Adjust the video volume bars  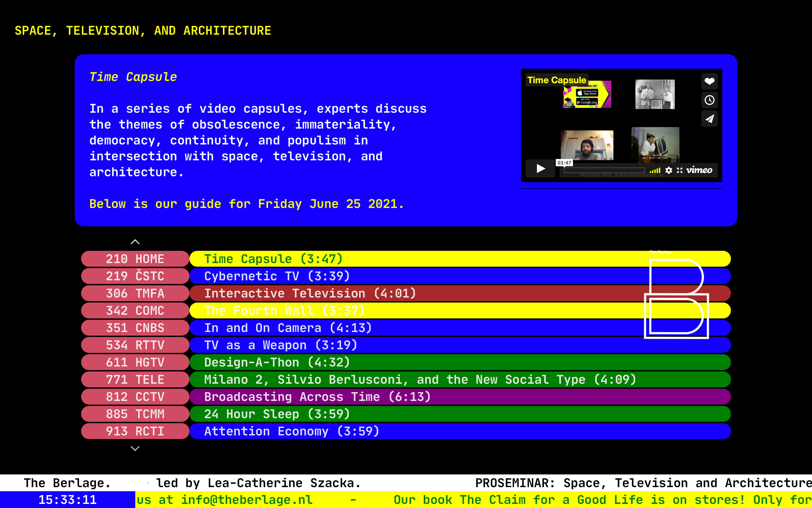(655, 171)
